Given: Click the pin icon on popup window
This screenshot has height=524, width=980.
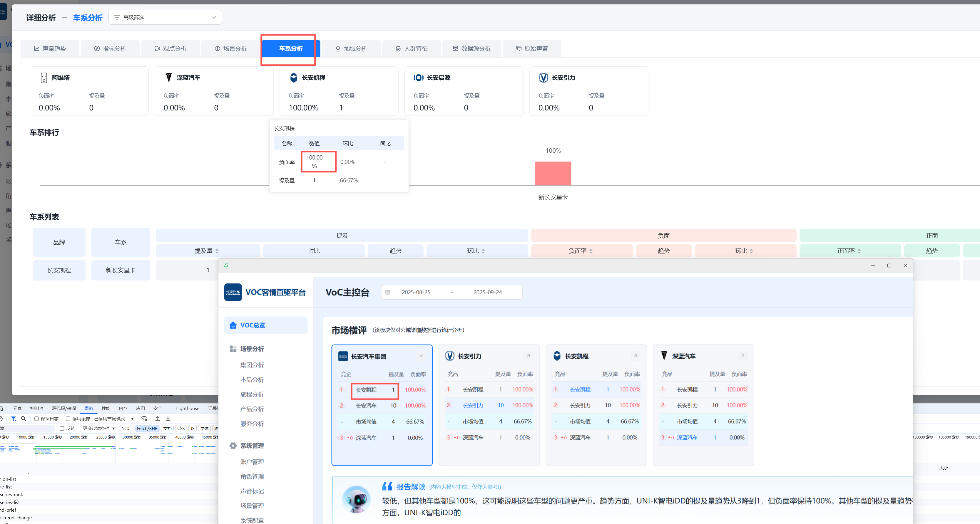Looking at the screenshot, I should point(226,266).
